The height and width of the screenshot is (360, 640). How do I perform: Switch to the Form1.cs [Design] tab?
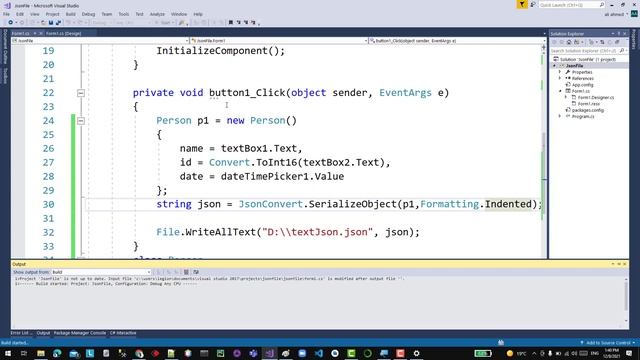click(63, 33)
